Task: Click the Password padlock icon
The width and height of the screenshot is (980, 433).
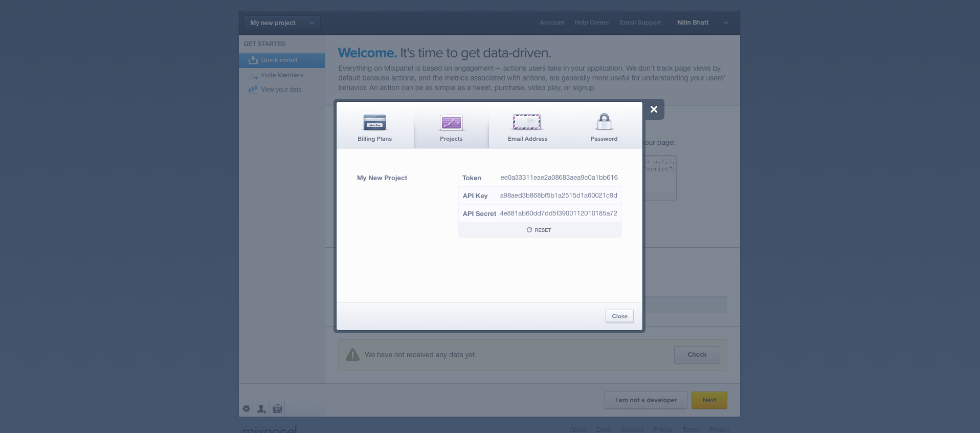Action: click(x=604, y=122)
